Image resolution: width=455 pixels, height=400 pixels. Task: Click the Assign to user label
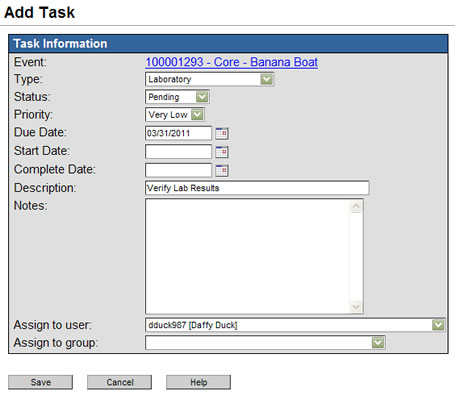53,325
